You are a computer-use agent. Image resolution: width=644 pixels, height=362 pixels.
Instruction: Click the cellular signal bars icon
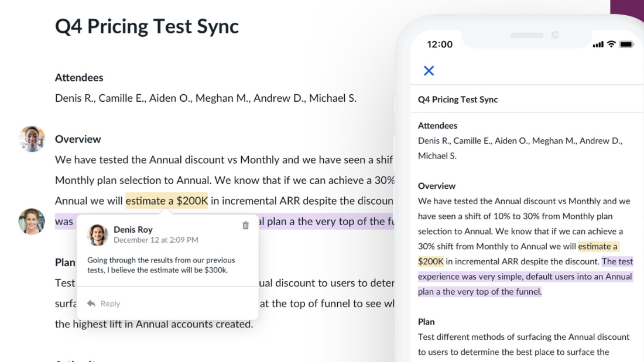pos(598,44)
